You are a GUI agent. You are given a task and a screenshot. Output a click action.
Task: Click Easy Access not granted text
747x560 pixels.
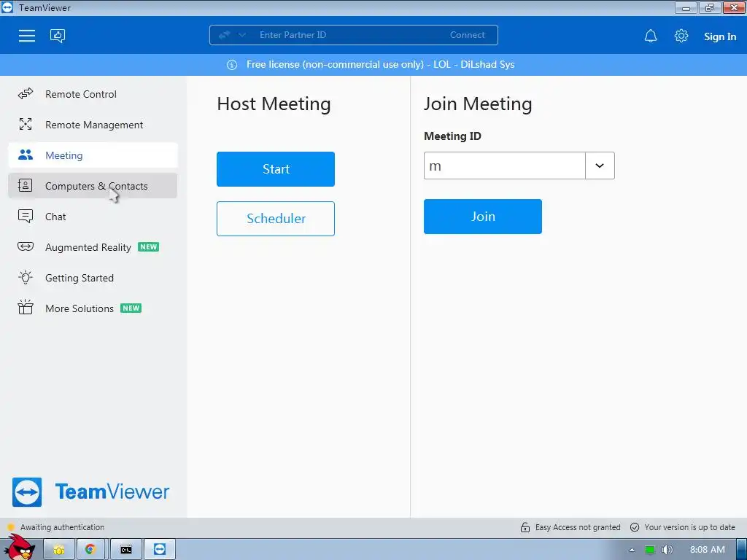(578, 527)
